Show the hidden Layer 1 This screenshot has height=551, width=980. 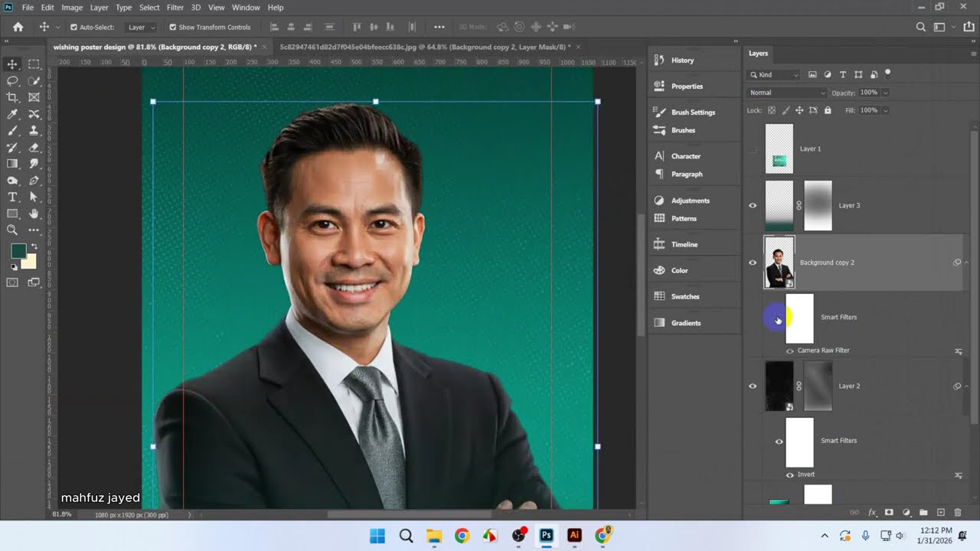[753, 148]
